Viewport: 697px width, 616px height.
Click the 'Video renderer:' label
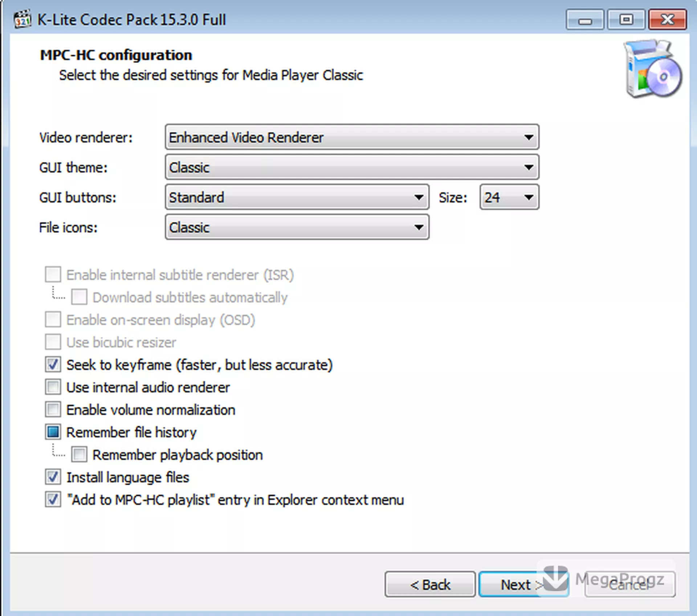[86, 137]
